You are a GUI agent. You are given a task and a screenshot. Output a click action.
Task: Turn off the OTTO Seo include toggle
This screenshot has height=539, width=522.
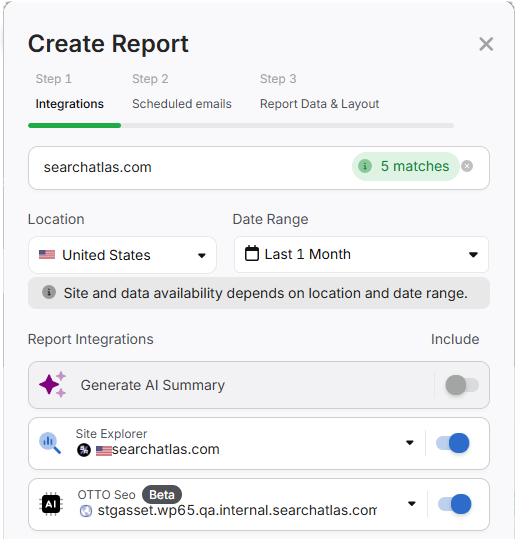click(x=454, y=504)
